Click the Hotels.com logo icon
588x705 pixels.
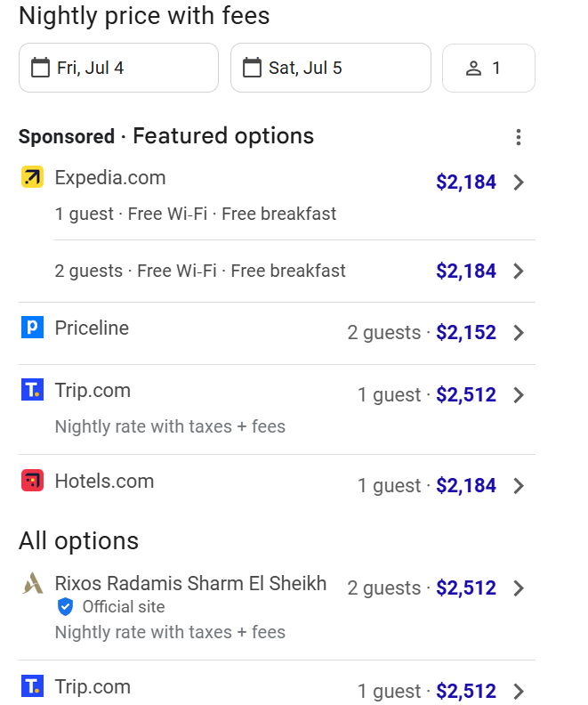point(32,481)
